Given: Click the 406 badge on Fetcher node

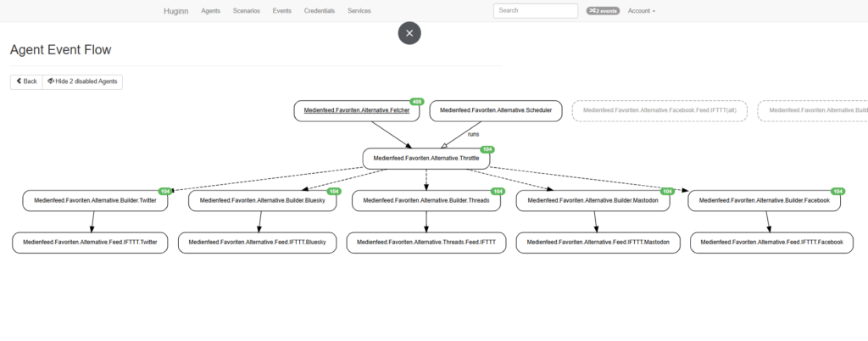Looking at the screenshot, I should click(x=416, y=102).
